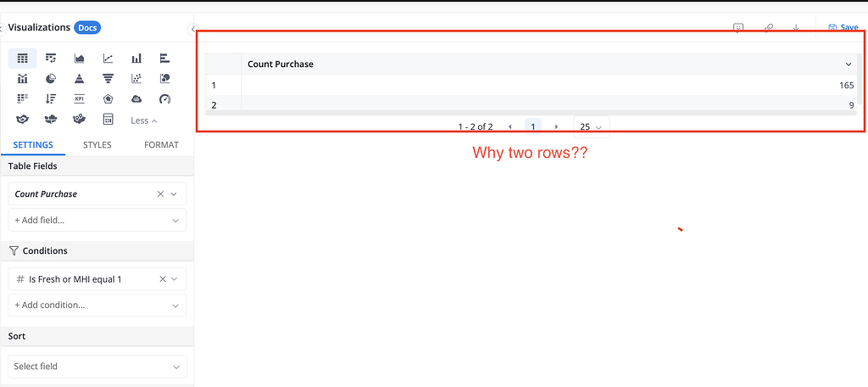Image resolution: width=868 pixels, height=387 pixels.
Task: Click the Save button
Action: coord(843,27)
